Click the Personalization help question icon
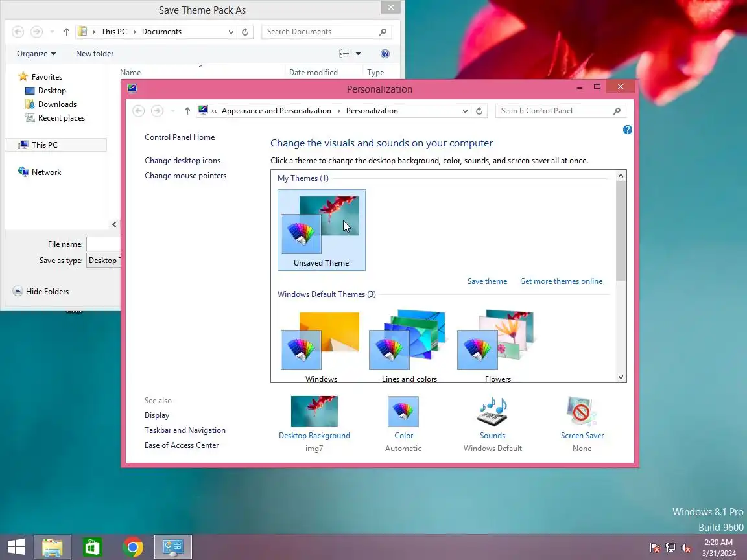The image size is (747, 560). pyautogui.click(x=628, y=130)
